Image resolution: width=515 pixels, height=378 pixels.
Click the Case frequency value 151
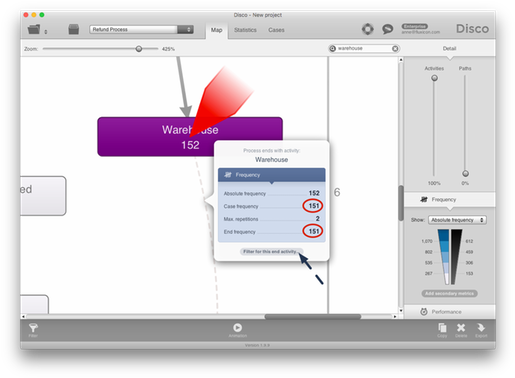[313, 206]
